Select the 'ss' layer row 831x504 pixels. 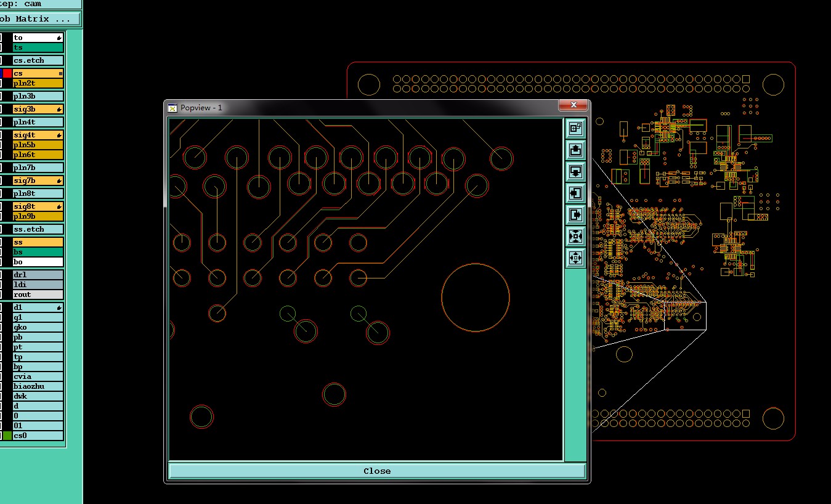[38, 242]
